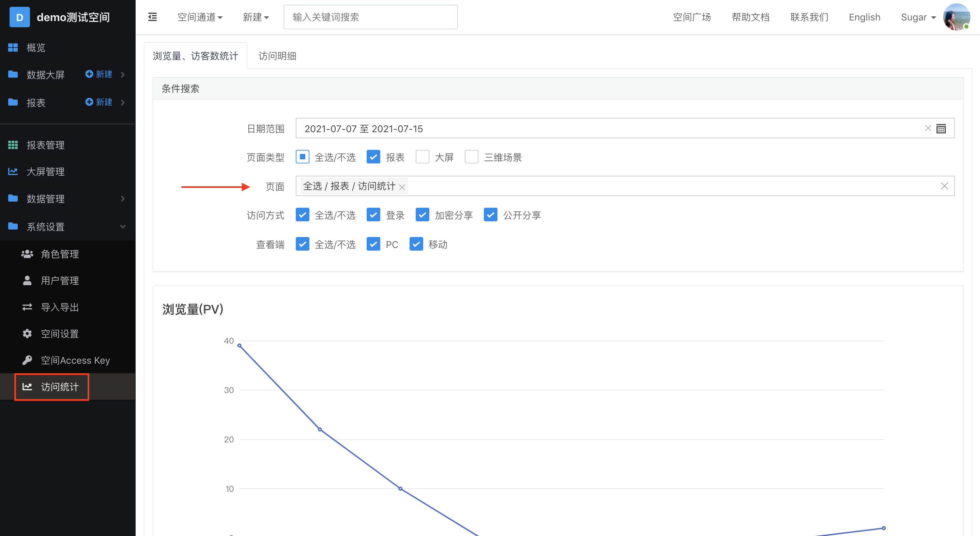Uncheck 加密分享 access method
Image resolution: width=980 pixels, height=536 pixels.
tap(422, 215)
